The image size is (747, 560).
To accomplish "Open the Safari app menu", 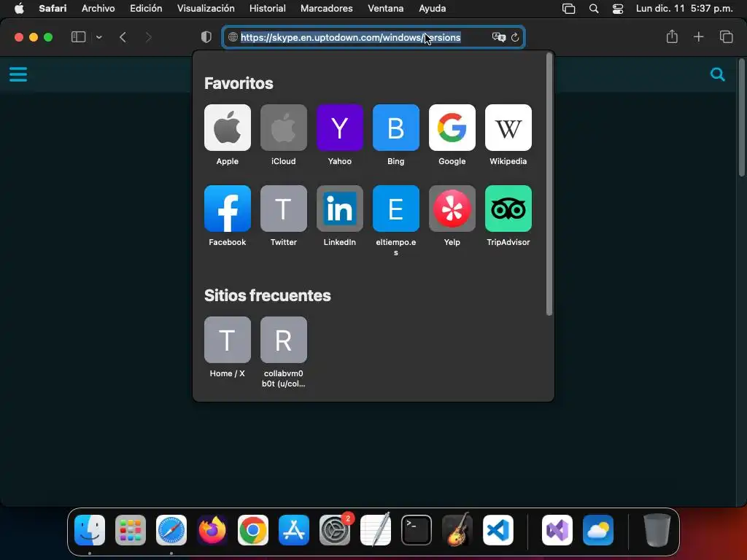I will coord(53,9).
